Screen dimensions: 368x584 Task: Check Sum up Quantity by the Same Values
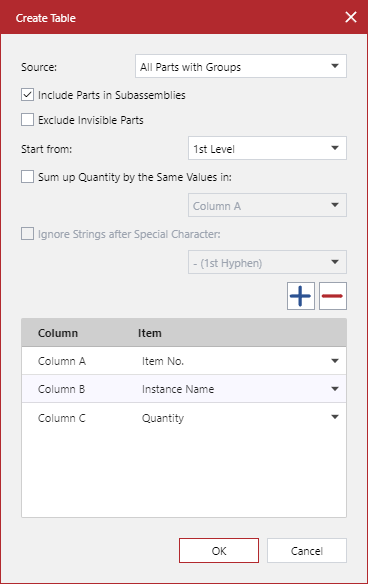coord(27,177)
